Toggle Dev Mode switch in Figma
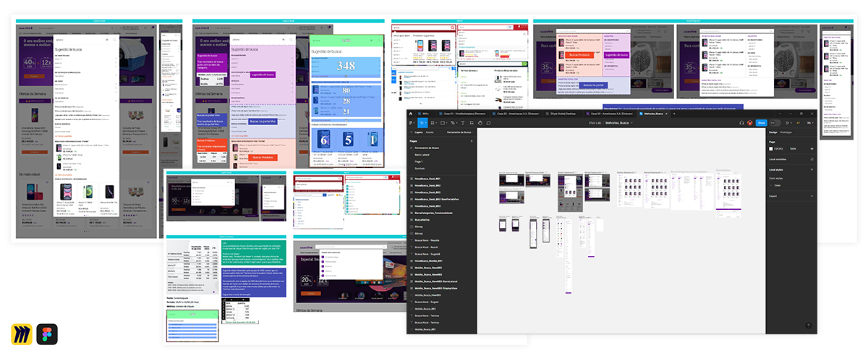Image resolution: width=868 pixels, height=356 pixels. [775, 123]
